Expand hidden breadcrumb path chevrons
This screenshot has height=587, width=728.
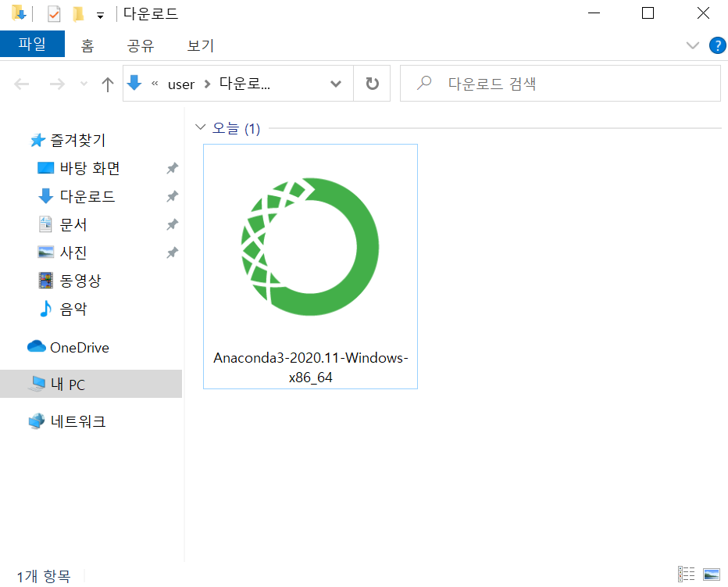tap(155, 83)
